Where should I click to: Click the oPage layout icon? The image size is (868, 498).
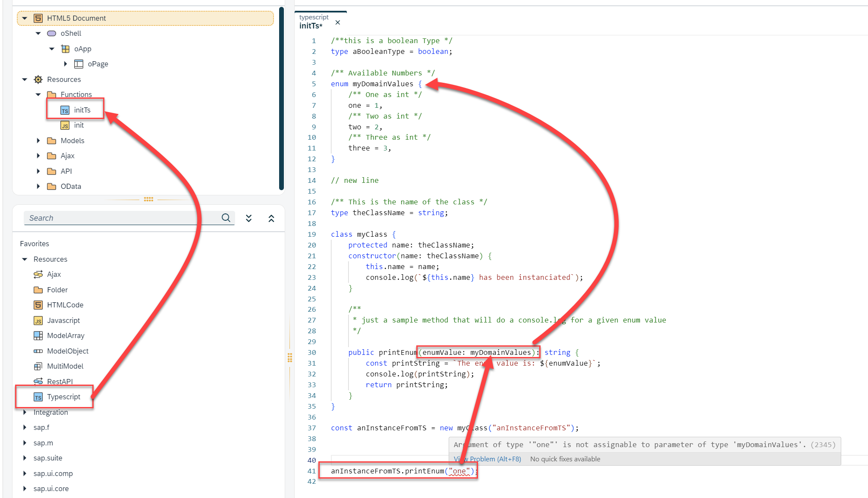click(x=79, y=64)
